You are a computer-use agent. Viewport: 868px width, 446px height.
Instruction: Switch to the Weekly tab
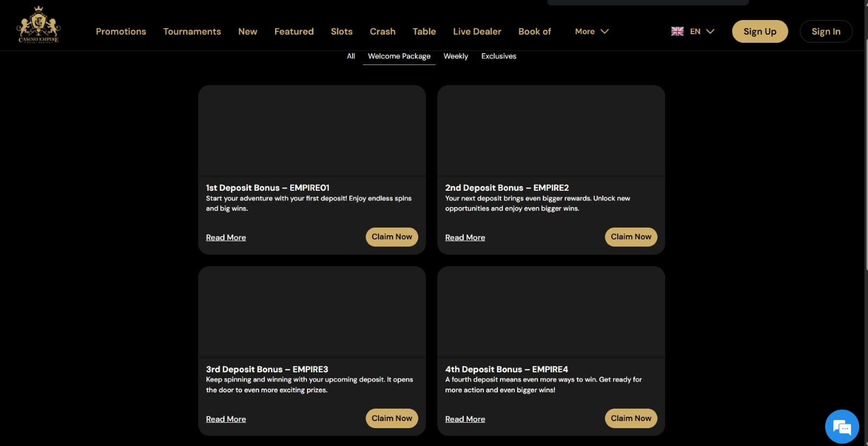456,56
